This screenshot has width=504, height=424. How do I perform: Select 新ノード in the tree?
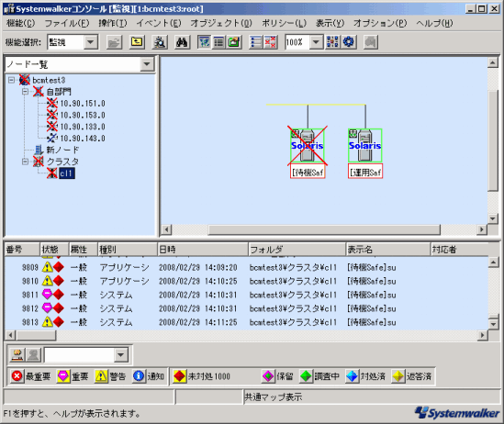[x=62, y=150]
